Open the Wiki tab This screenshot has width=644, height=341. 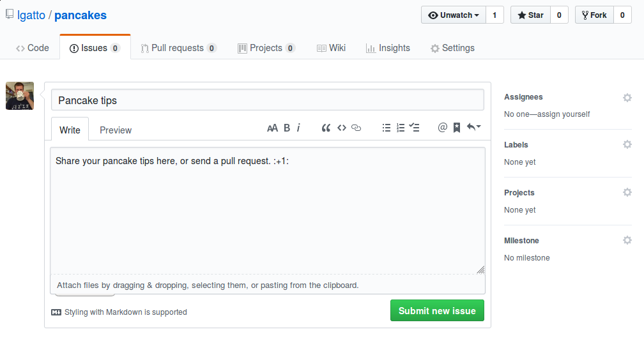(x=331, y=48)
